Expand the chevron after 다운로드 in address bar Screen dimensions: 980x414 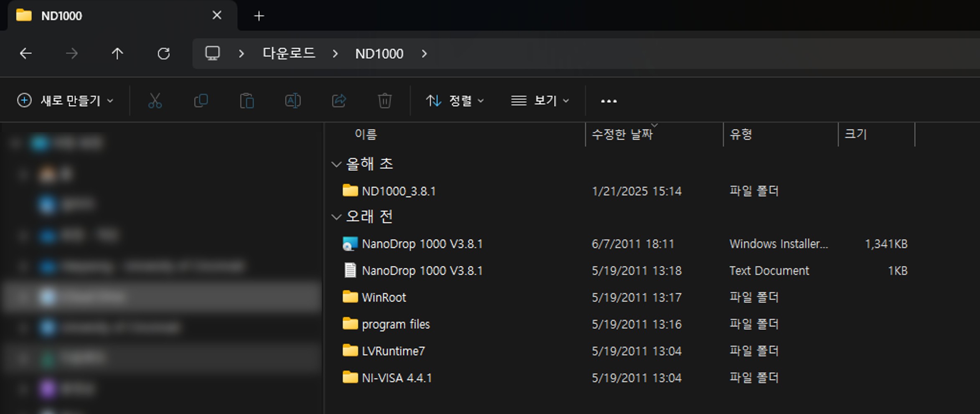click(x=335, y=53)
